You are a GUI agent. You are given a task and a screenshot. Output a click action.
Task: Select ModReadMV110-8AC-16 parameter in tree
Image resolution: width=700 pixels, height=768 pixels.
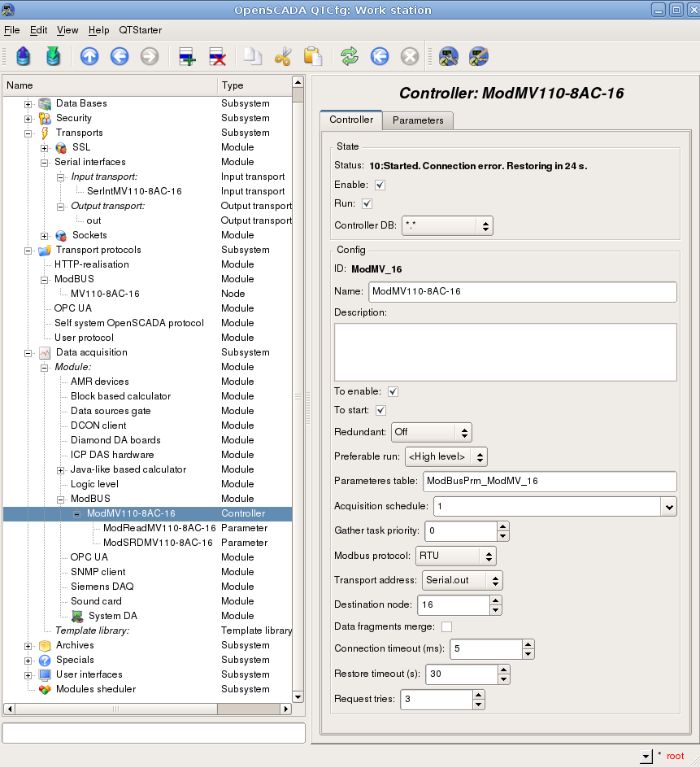159,528
